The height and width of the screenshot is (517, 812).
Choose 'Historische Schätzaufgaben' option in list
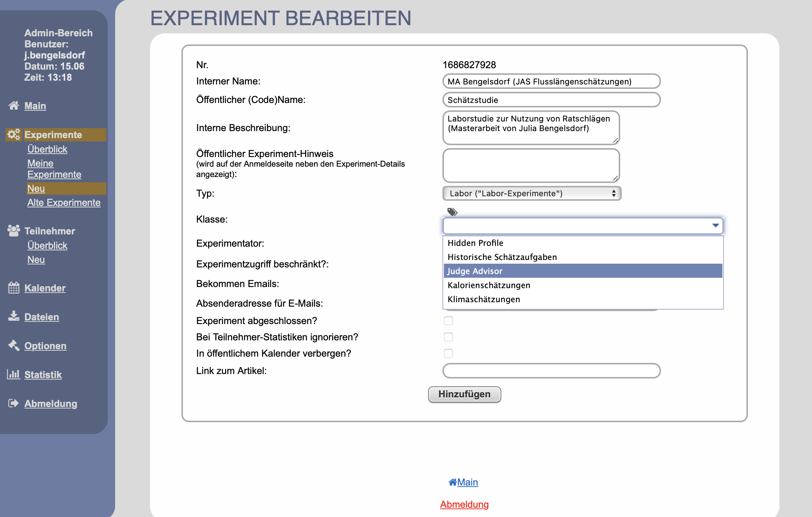pyautogui.click(x=502, y=257)
